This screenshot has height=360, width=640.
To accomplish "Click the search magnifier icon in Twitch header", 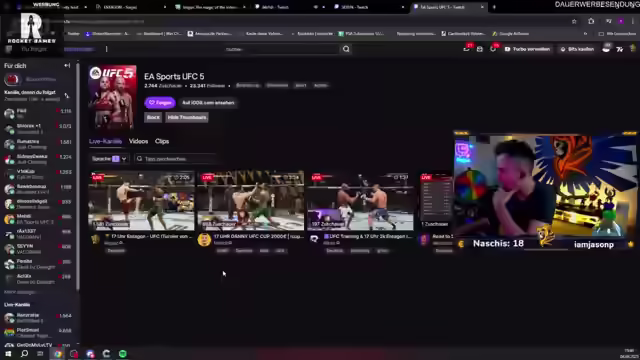I will pos(346,49).
